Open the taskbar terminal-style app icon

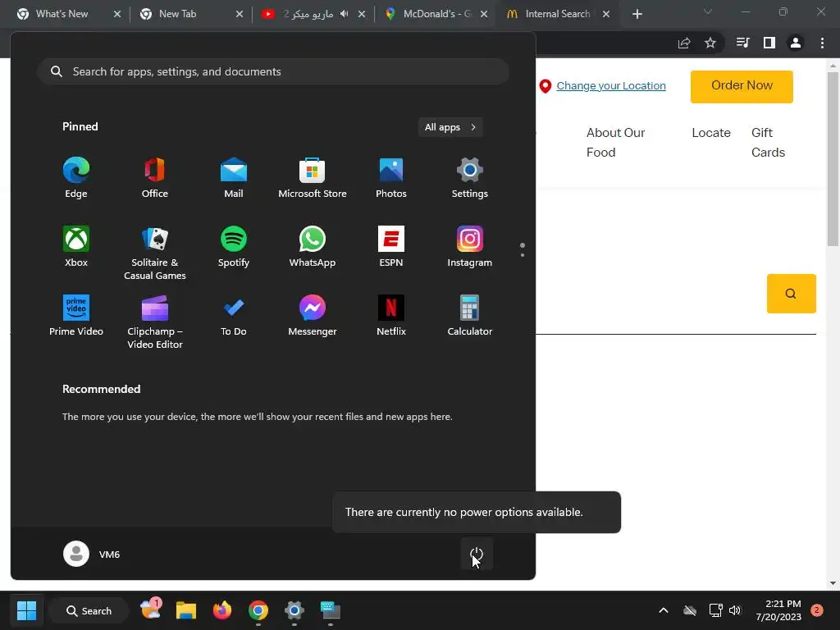tap(330, 610)
